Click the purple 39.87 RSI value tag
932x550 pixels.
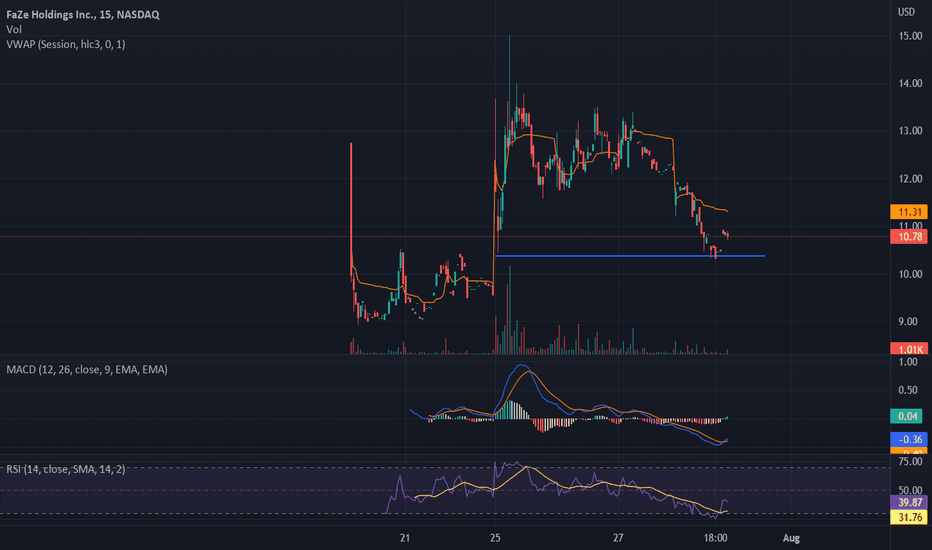click(x=909, y=502)
